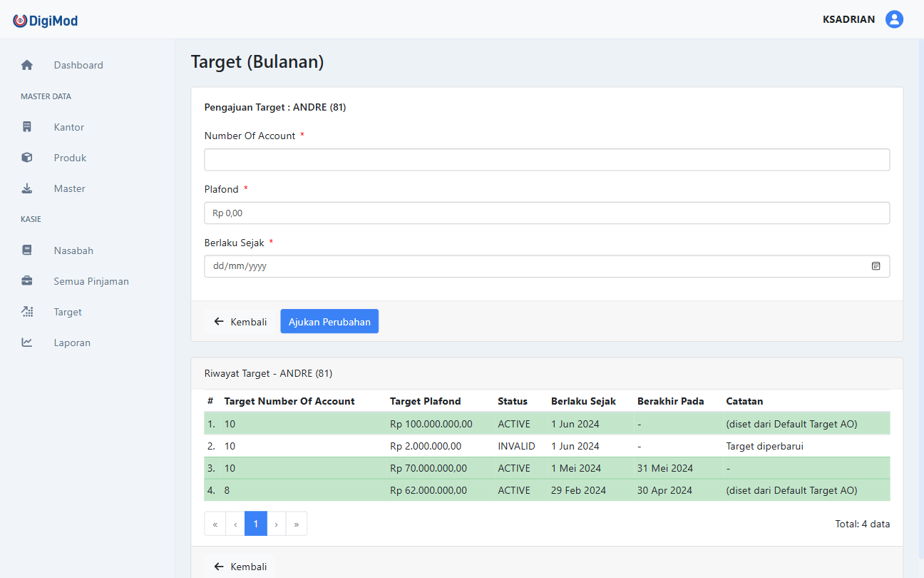
Task: Click the next page chevron
Action: coord(276,523)
